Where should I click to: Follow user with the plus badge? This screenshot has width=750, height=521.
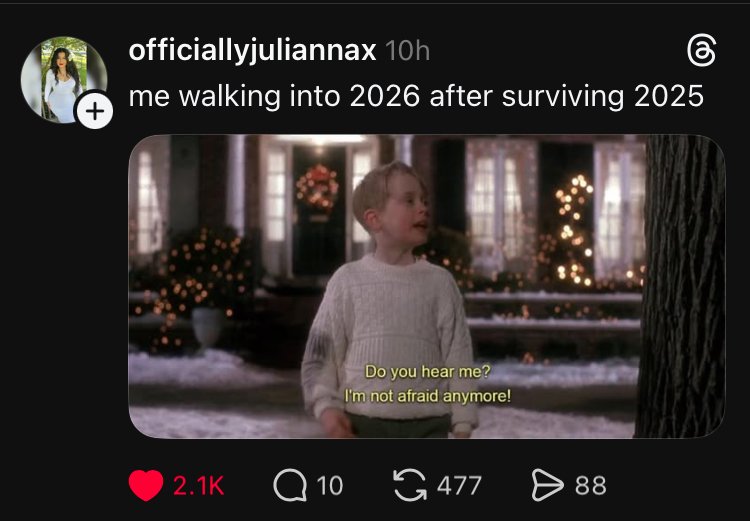pos(95,111)
